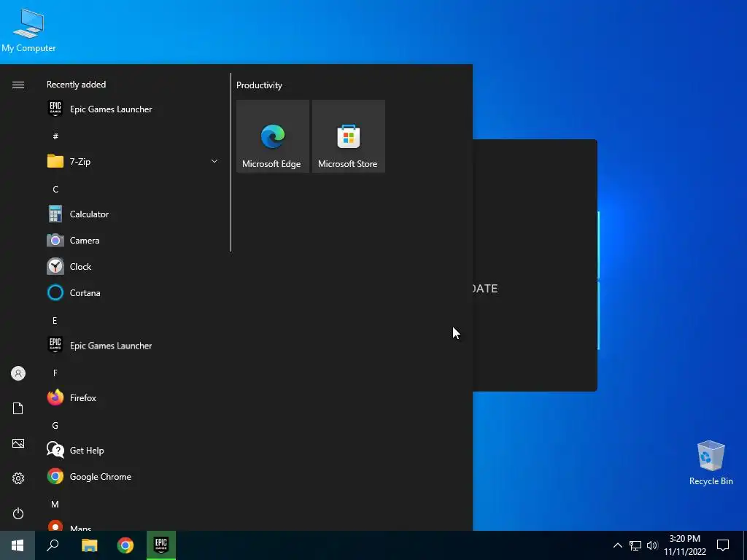Screen dimensions: 747x560
Task: Click the '#' letter header
Action: pos(55,136)
